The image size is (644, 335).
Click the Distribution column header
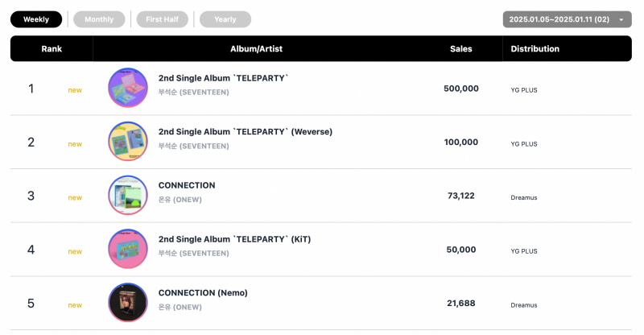tap(535, 48)
